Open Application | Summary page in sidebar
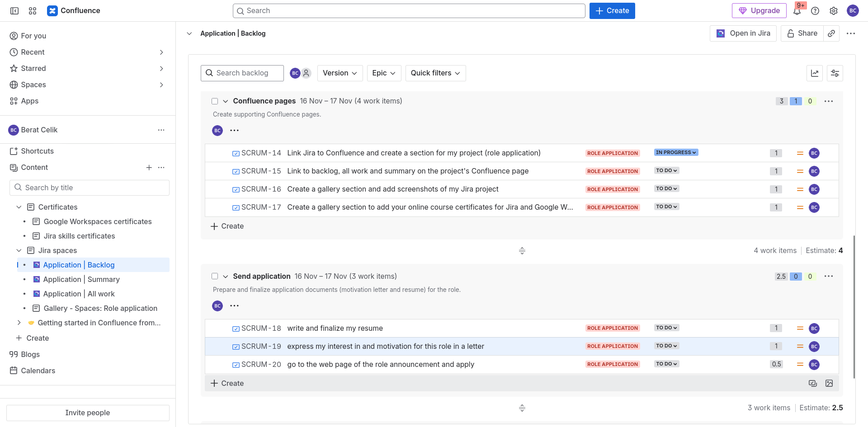 [81, 279]
